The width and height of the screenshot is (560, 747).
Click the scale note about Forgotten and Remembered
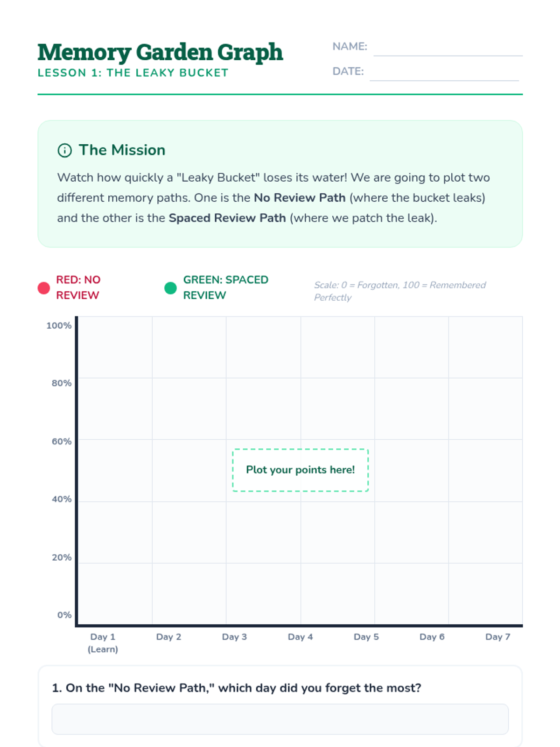point(399,291)
